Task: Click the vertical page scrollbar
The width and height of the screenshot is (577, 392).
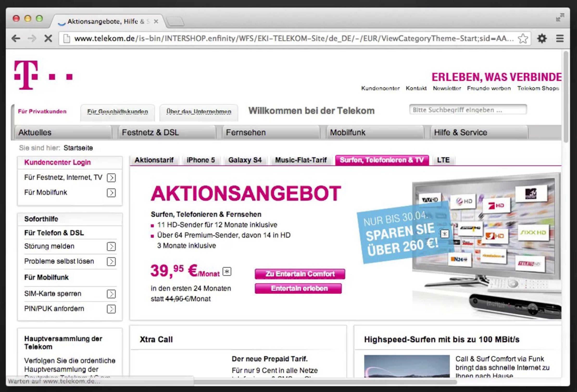Action: (x=566, y=97)
